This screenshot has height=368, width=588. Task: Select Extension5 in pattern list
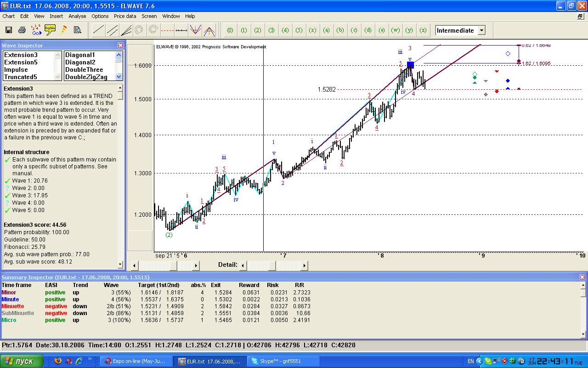pyautogui.click(x=21, y=62)
